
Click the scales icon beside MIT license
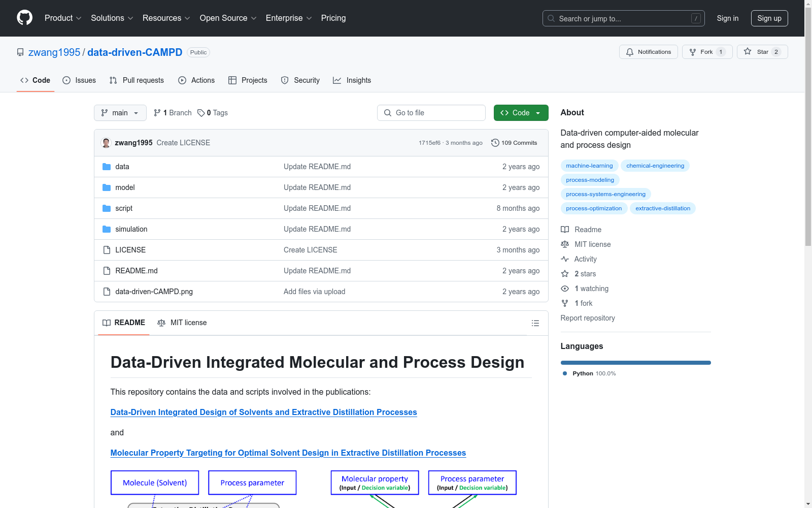[x=565, y=244]
